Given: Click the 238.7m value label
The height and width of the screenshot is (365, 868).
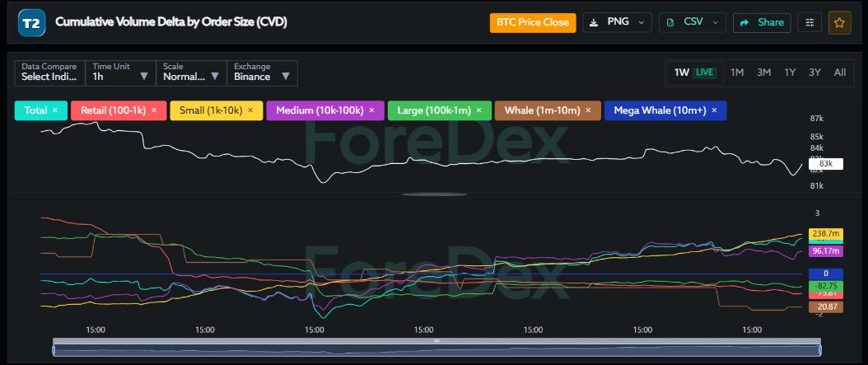Looking at the screenshot, I should coord(826,234).
